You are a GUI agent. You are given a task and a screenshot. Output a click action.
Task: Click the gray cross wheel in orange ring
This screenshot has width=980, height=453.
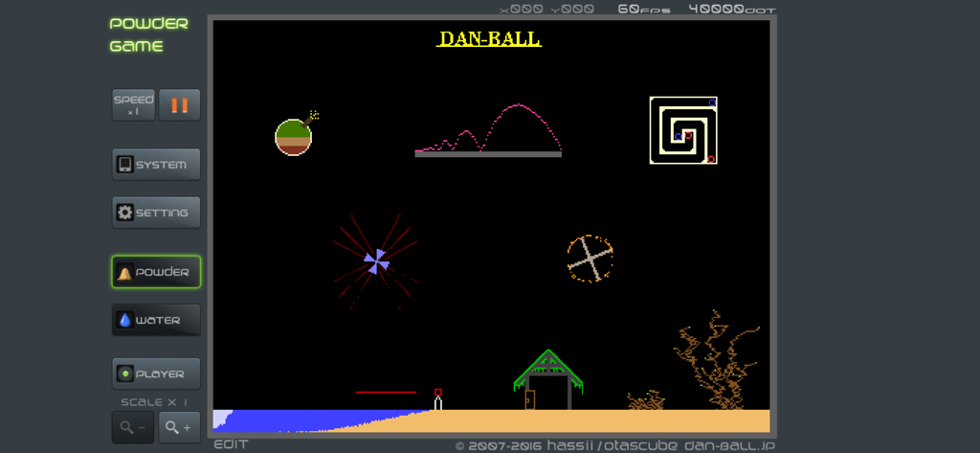click(590, 259)
